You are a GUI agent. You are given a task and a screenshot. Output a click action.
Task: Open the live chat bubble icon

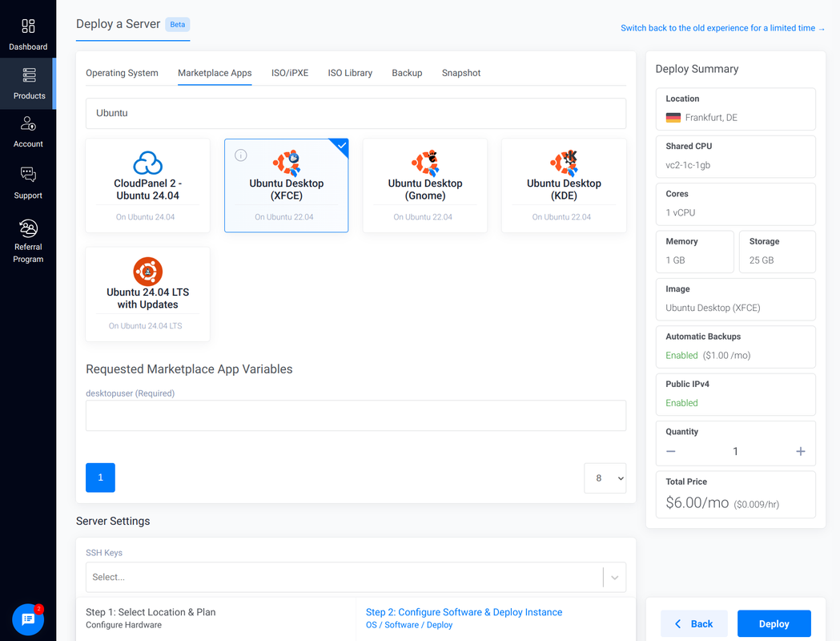pos(28,619)
